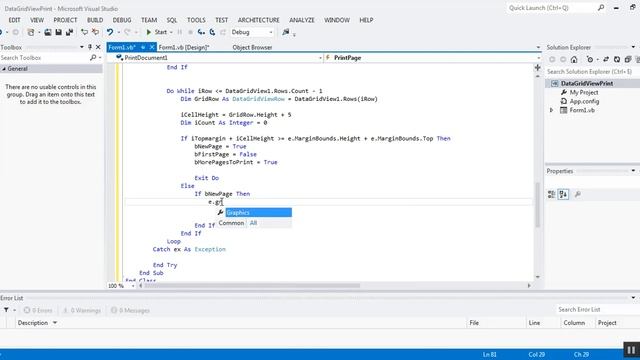The width and height of the screenshot is (640, 360).
Task: Select My Project in Solution Explorer
Action: pyautogui.click(x=584, y=93)
